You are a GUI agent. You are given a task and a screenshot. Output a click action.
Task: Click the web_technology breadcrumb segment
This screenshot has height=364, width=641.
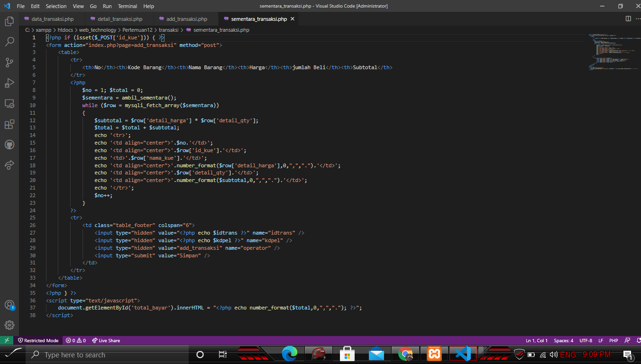[x=98, y=30]
